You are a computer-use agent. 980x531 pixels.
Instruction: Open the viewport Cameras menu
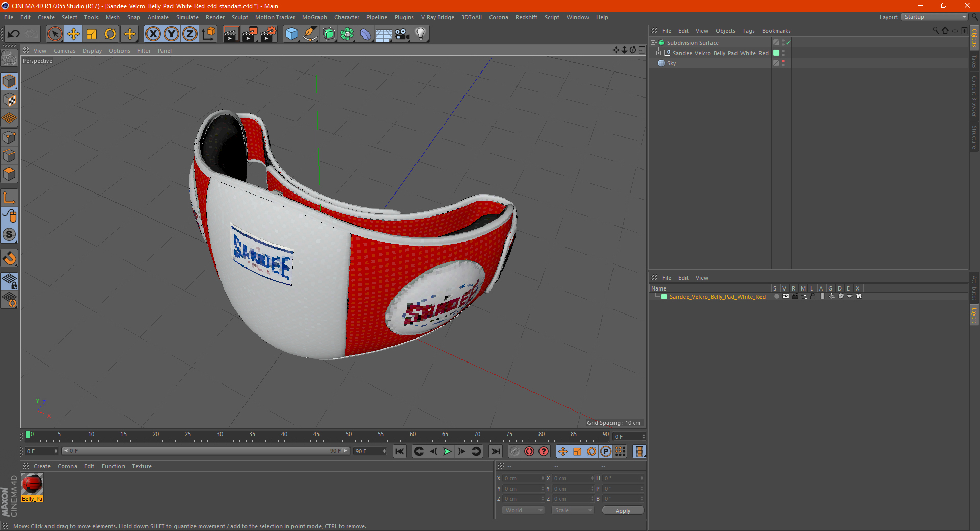[x=64, y=51]
